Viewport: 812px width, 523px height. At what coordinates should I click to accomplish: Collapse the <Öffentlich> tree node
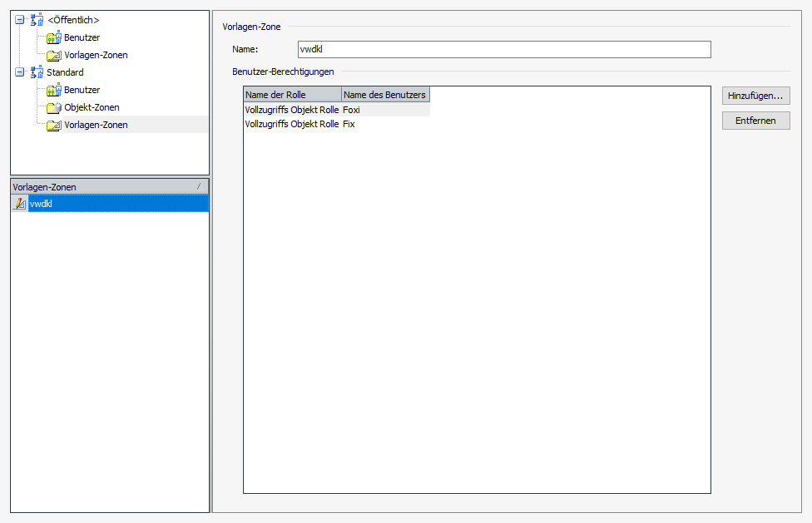pos(20,20)
